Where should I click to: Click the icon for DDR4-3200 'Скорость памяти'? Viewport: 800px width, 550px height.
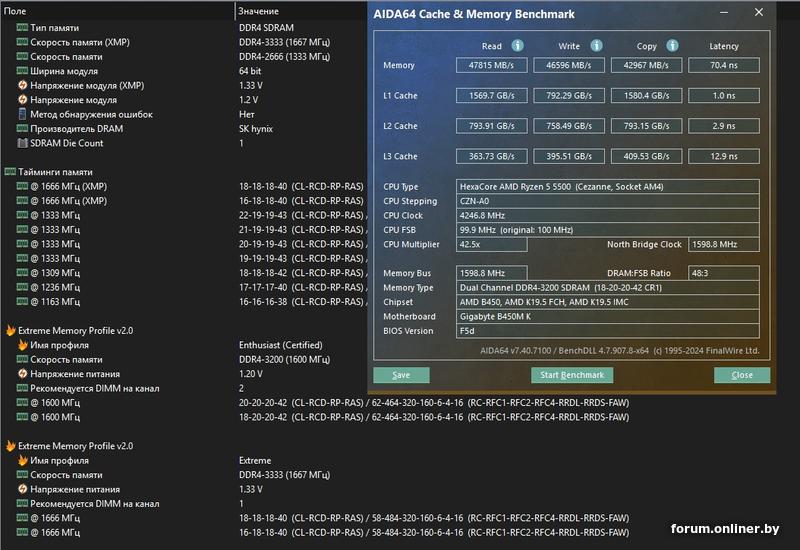(x=22, y=359)
